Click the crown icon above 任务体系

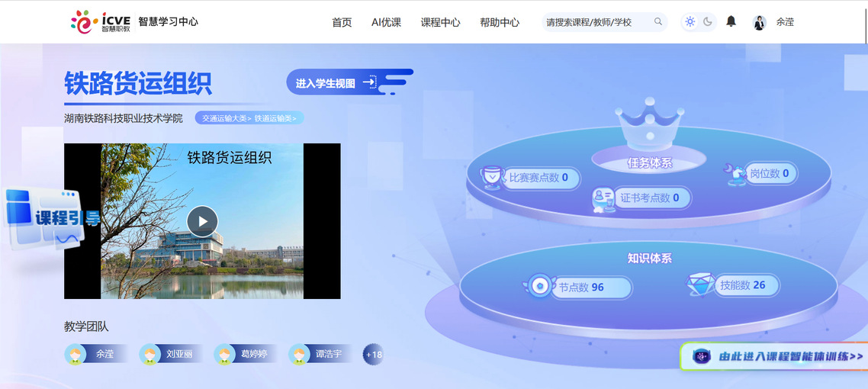(649, 124)
